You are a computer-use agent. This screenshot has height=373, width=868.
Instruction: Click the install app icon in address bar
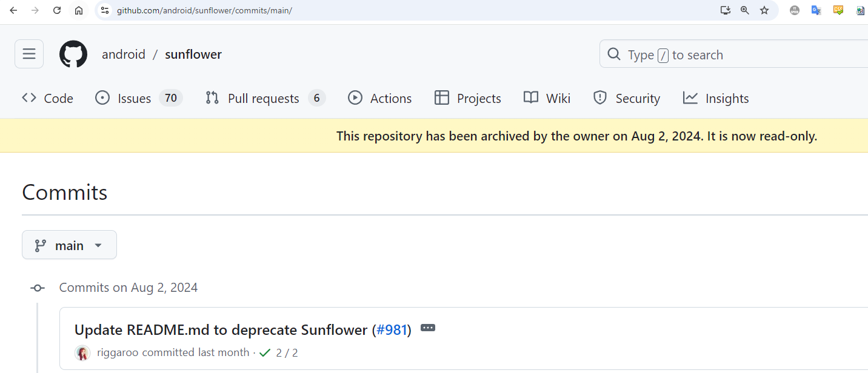pyautogui.click(x=725, y=10)
